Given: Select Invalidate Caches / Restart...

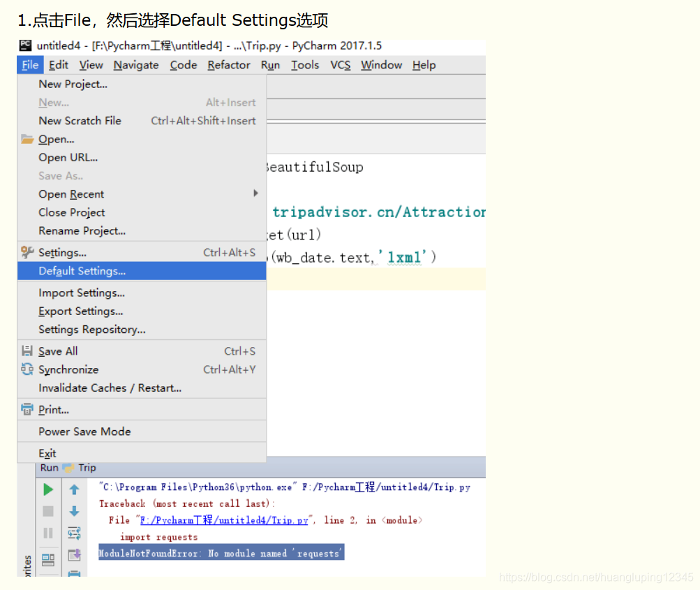Looking at the screenshot, I should pos(142,388).
